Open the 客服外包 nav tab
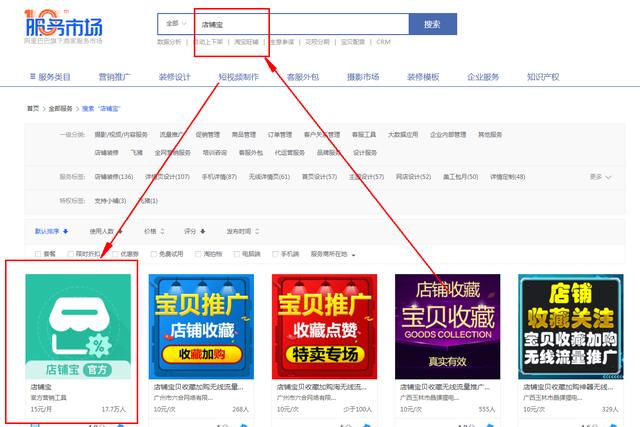Screen dimensions: 640x427 click(302, 77)
